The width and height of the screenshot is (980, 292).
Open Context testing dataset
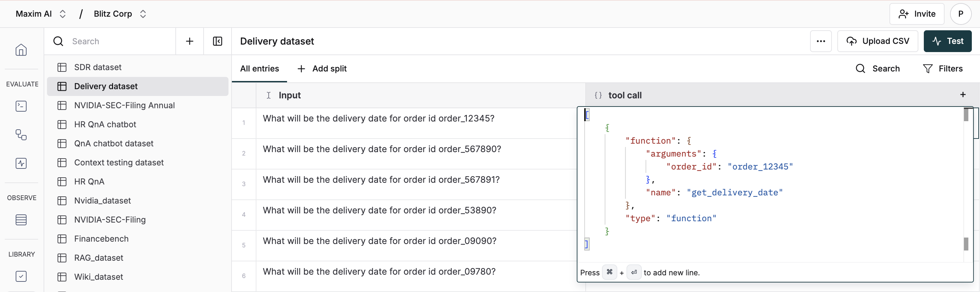point(137,162)
